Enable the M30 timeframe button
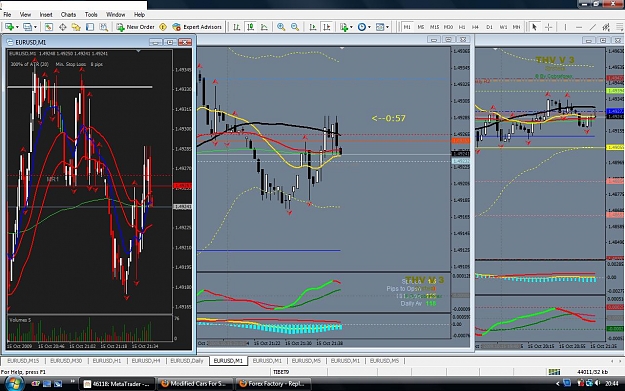Screen dimensions: 625x391 click(x=448, y=27)
